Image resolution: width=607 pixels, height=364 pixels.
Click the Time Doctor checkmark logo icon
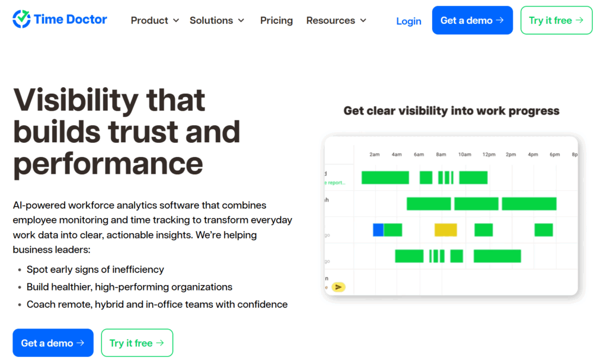(22, 20)
